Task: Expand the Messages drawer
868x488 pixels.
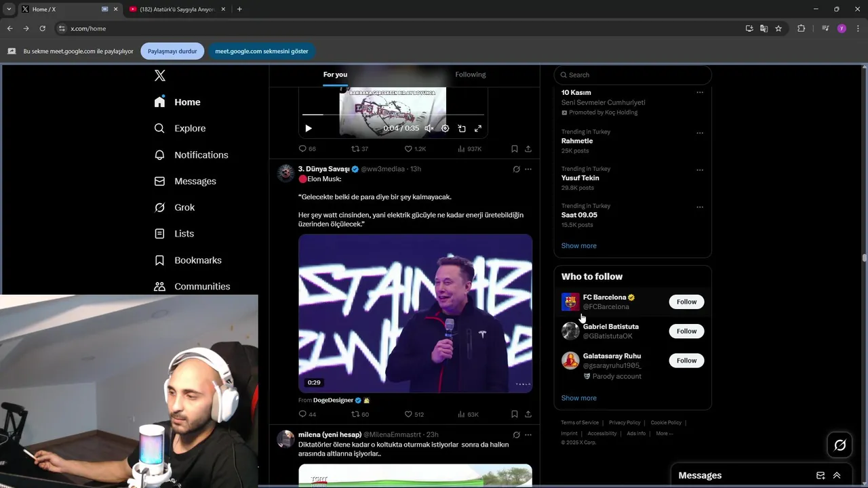Action: click(x=837, y=475)
